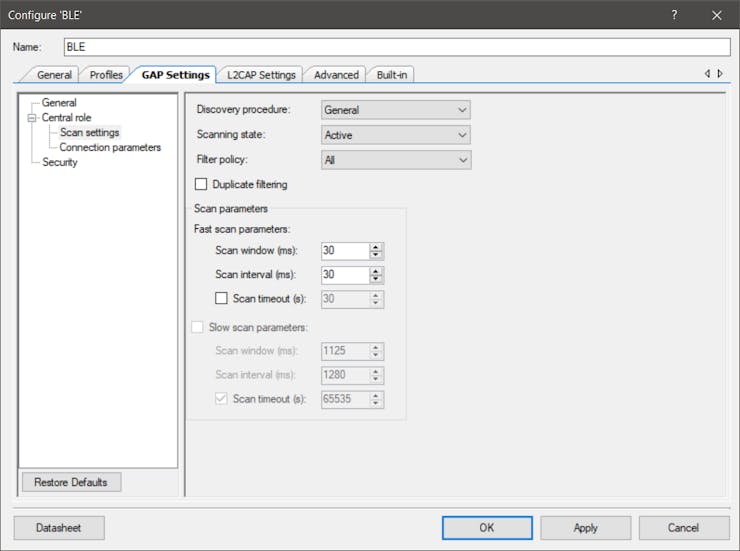Open Connection parameters tree item
740x551 pixels.
coord(110,148)
